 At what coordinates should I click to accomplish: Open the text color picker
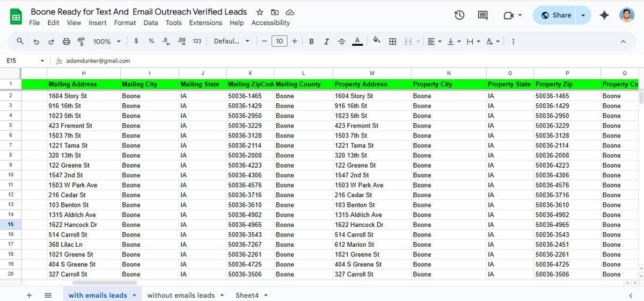pyautogui.click(x=357, y=41)
